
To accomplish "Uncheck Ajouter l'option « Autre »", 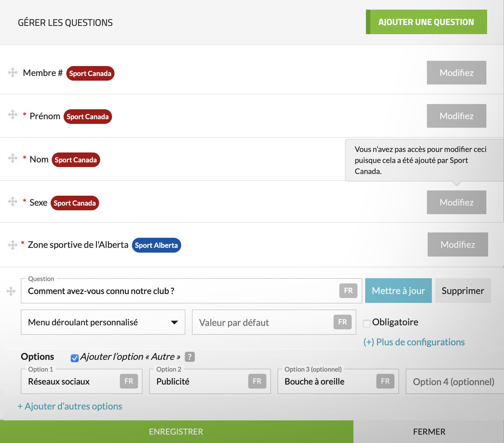I will (x=75, y=357).
